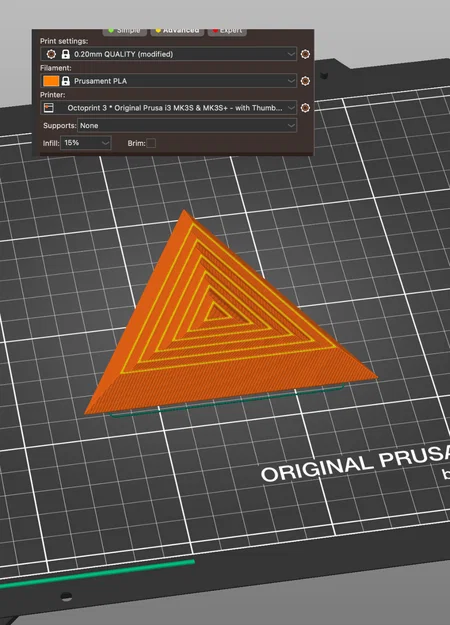This screenshot has height=625, width=450.
Task: Open filament settings gear beside Prusament PLA
Action: [x=305, y=81]
